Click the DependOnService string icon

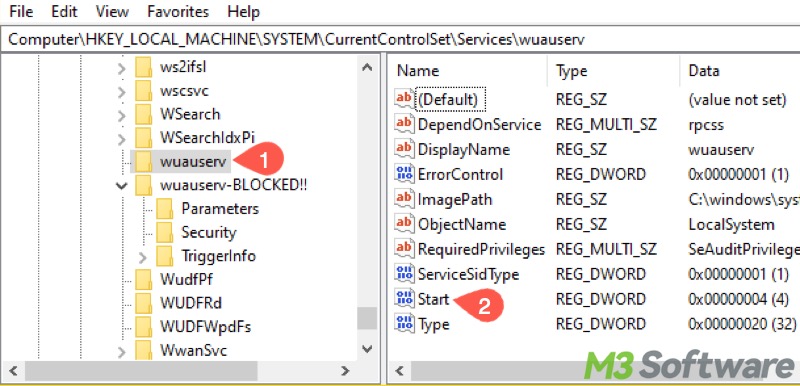point(405,124)
